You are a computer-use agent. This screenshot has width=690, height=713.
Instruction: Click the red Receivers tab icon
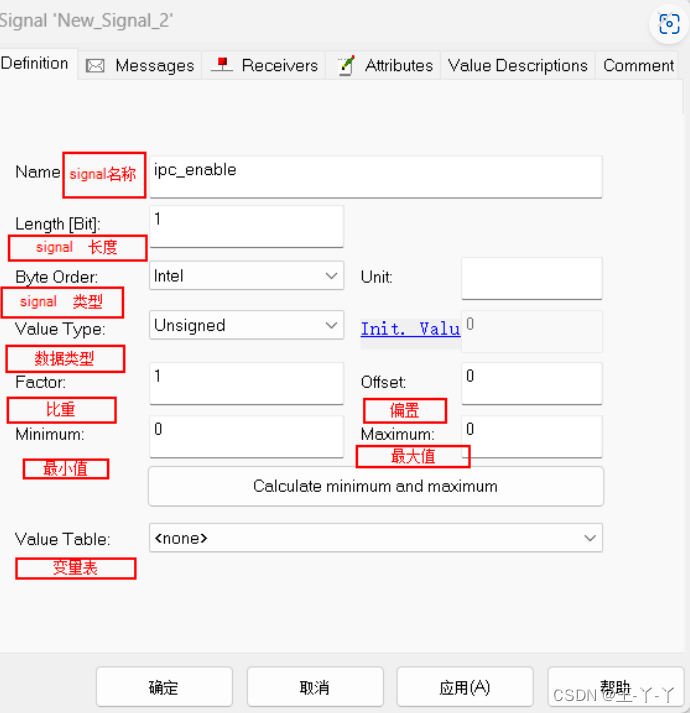coord(222,65)
